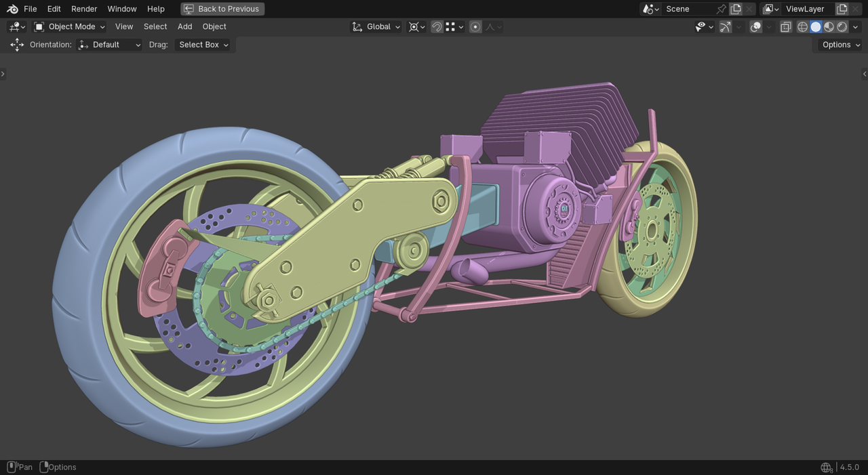The width and height of the screenshot is (868, 475).
Task: Open the Drag Select Box dropdown
Action: [203, 45]
